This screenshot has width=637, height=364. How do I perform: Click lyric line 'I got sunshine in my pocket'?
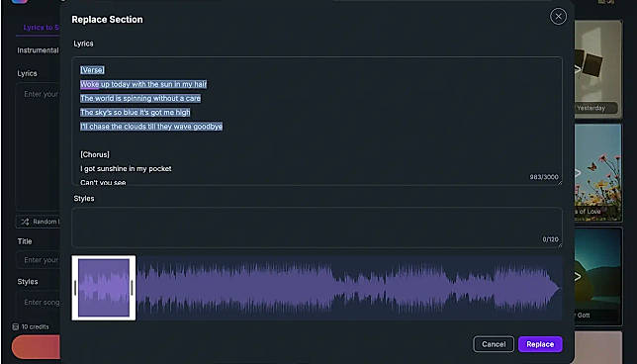pos(126,168)
